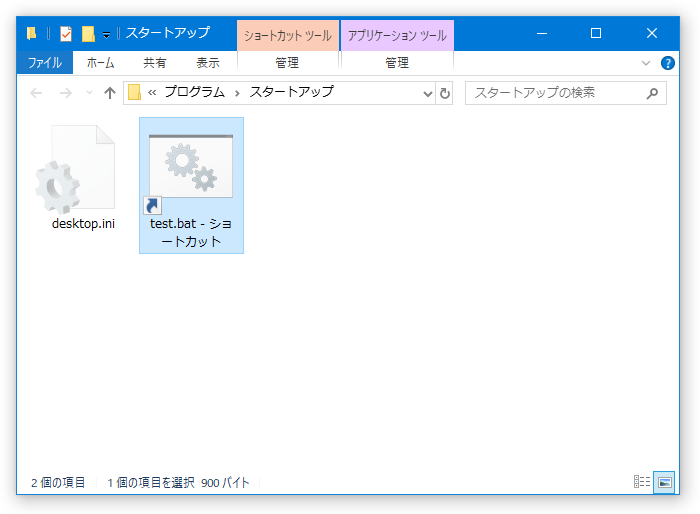The height and width of the screenshot is (514, 700).
Task: Maximize the スタートアップ window
Action: point(596,33)
